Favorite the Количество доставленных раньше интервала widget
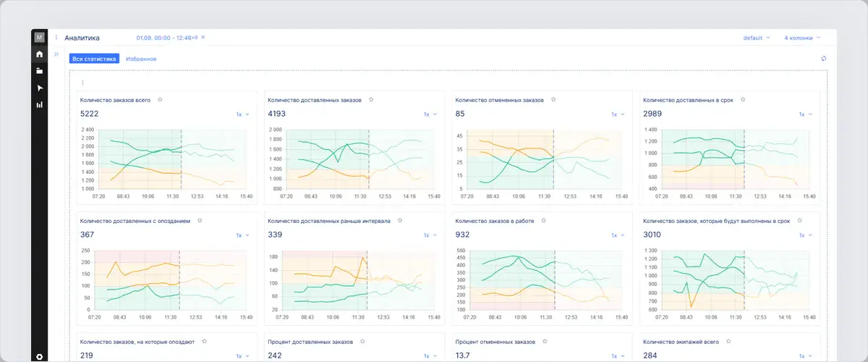This screenshot has height=362, width=868. (x=400, y=221)
